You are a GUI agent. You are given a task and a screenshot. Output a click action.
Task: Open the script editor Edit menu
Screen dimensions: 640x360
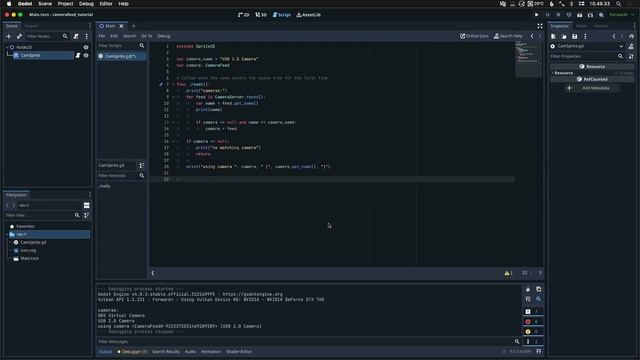point(114,36)
